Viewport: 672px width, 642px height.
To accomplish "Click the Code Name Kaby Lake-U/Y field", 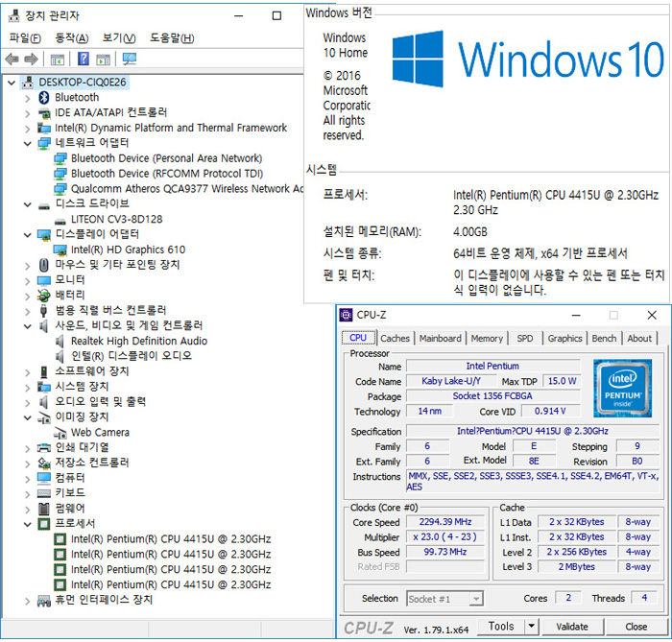I will click(451, 381).
